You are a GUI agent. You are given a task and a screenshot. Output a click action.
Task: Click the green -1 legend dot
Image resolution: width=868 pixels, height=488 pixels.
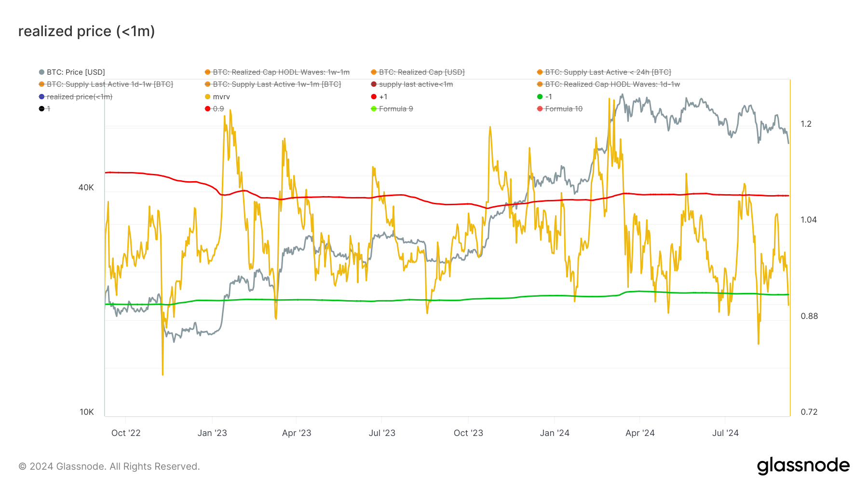tap(540, 97)
